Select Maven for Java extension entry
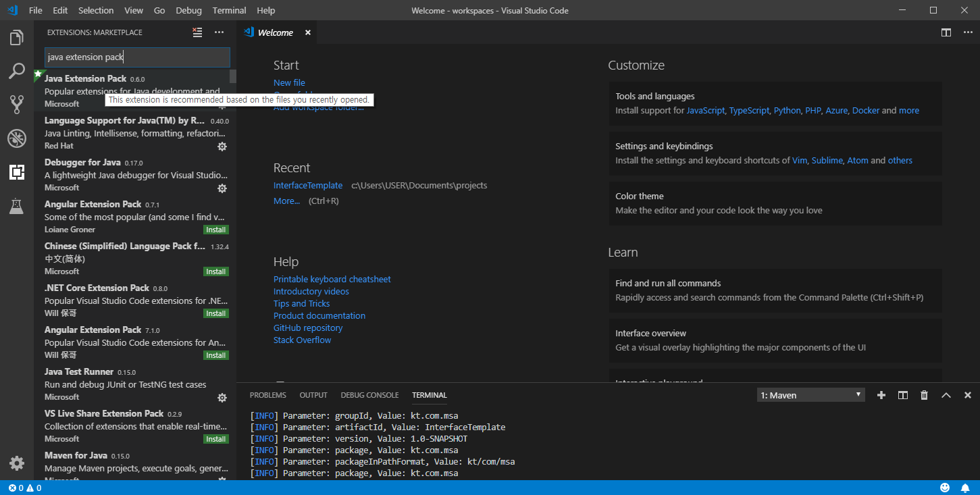This screenshot has width=980, height=495. point(135,465)
